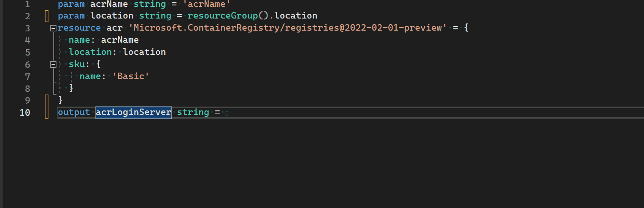Collapse the sku block fold toggle

(53, 64)
